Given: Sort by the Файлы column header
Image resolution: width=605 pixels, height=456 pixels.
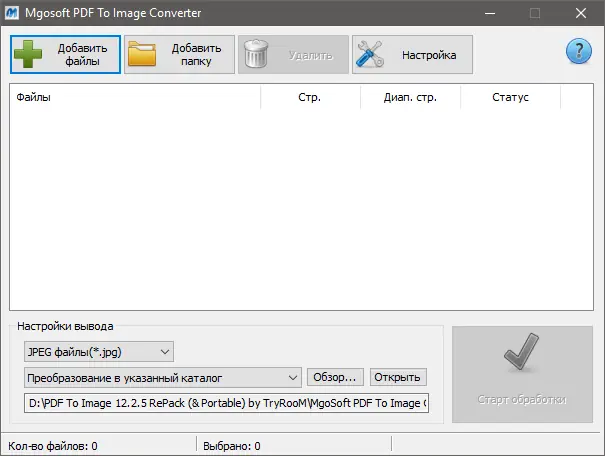Looking at the screenshot, I should pyautogui.click(x=135, y=97).
